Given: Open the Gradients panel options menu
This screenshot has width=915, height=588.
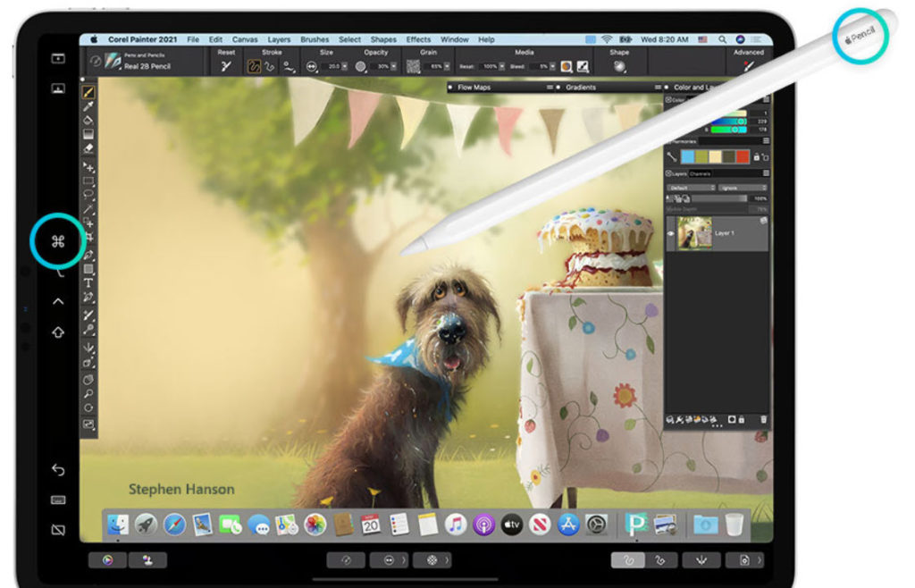Looking at the screenshot, I should (x=658, y=88).
